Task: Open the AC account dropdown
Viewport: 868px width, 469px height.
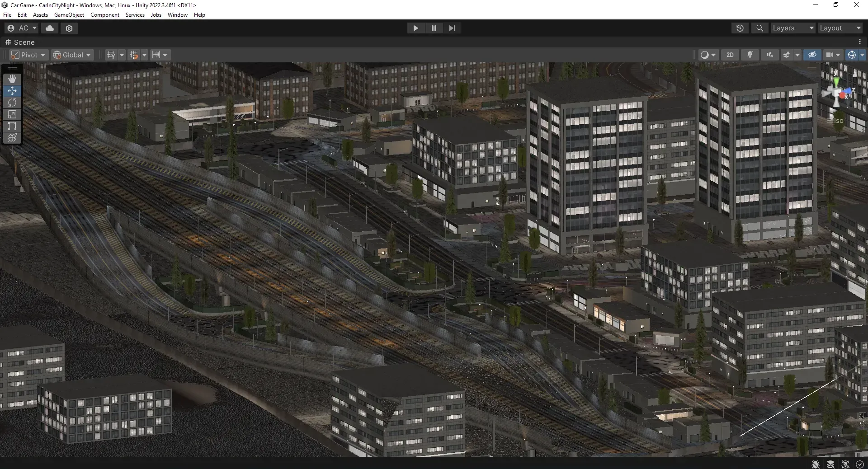Action: click(22, 28)
